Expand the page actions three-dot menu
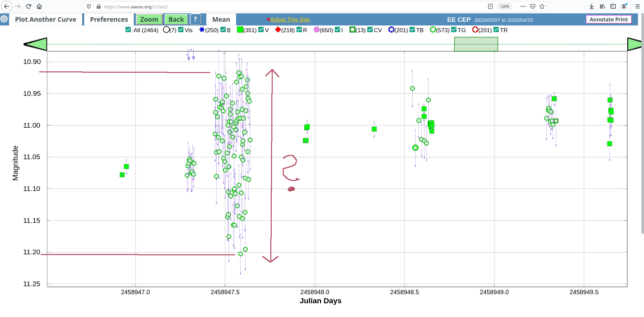The image size is (644, 317). [523, 6]
